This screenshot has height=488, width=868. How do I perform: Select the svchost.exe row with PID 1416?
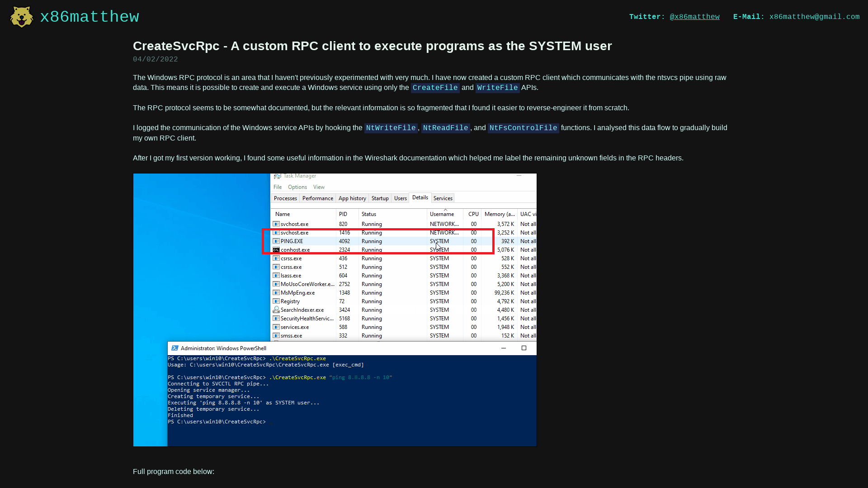pos(404,233)
